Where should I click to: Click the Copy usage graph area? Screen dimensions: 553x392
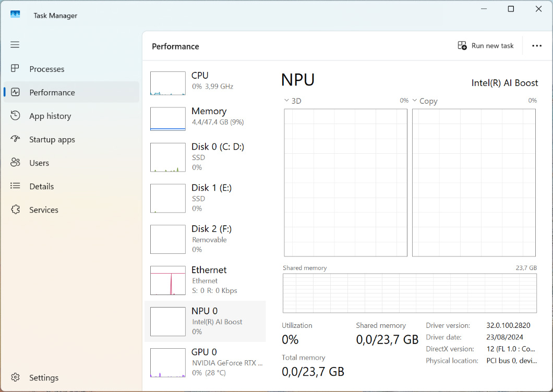pyautogui.click(x=474, y=182)
